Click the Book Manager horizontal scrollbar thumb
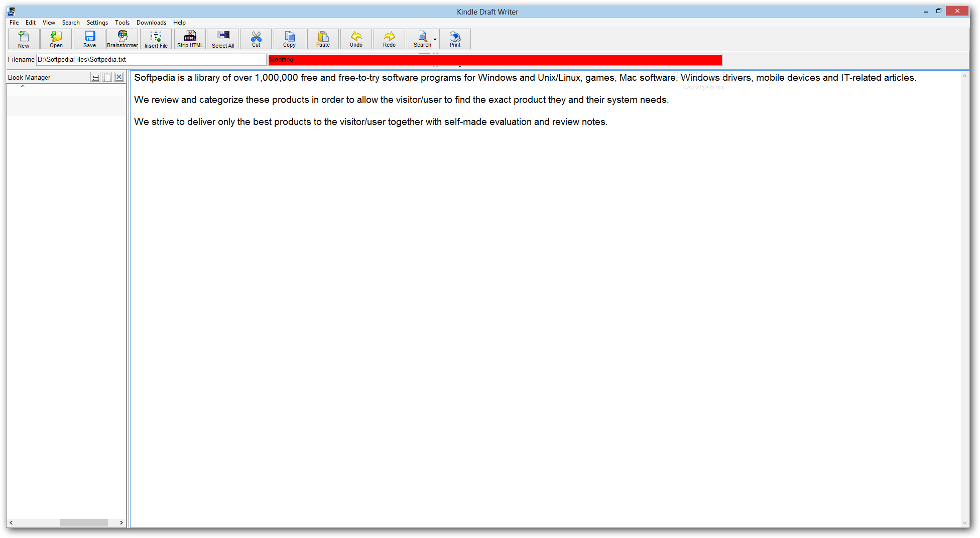980x538 pixels. pos(84,522)
